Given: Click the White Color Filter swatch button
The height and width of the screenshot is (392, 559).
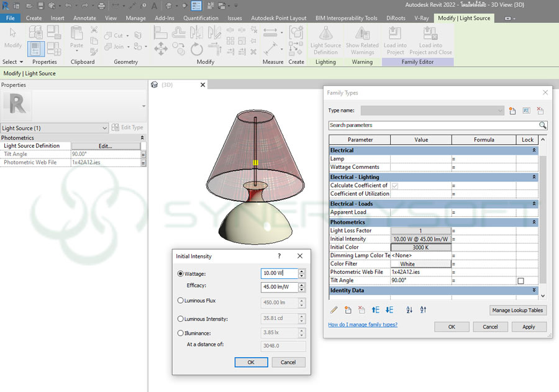Looking at the screenshot, I should coord(420,264).
